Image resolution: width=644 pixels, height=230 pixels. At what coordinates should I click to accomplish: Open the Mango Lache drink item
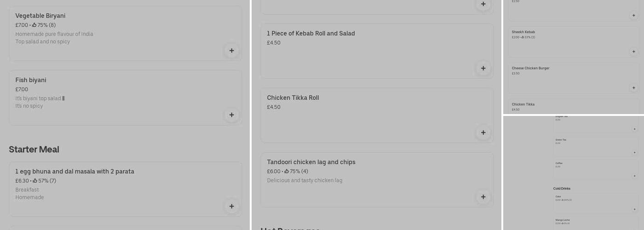tap(562, 220)
